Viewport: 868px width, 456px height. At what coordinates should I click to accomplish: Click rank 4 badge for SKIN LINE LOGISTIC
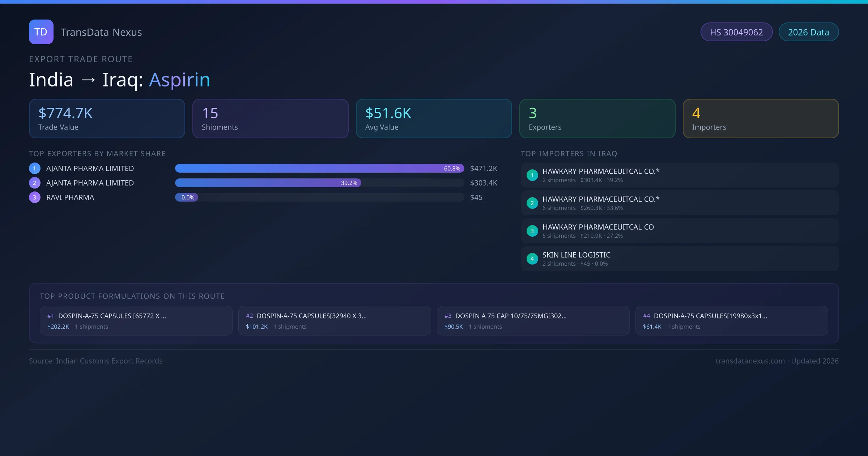coord(532,259)
